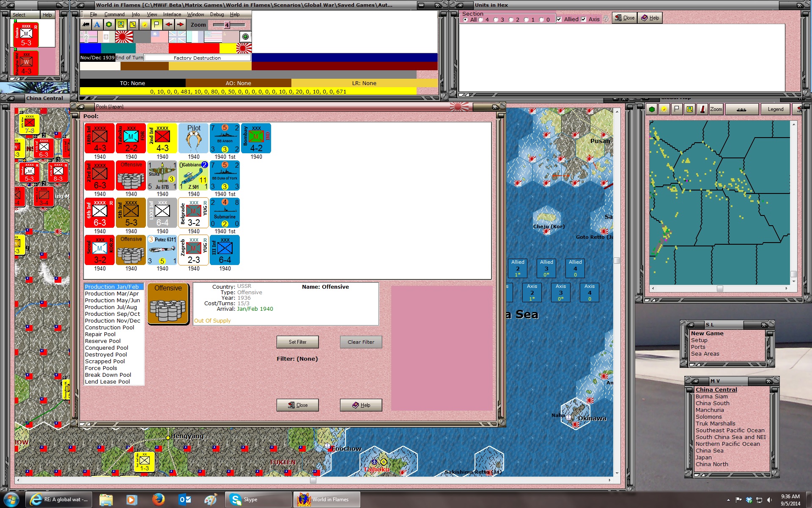Toggle the Allied checkbox
The width and height of the screenshot is (812, 508).
click(559, 19)
